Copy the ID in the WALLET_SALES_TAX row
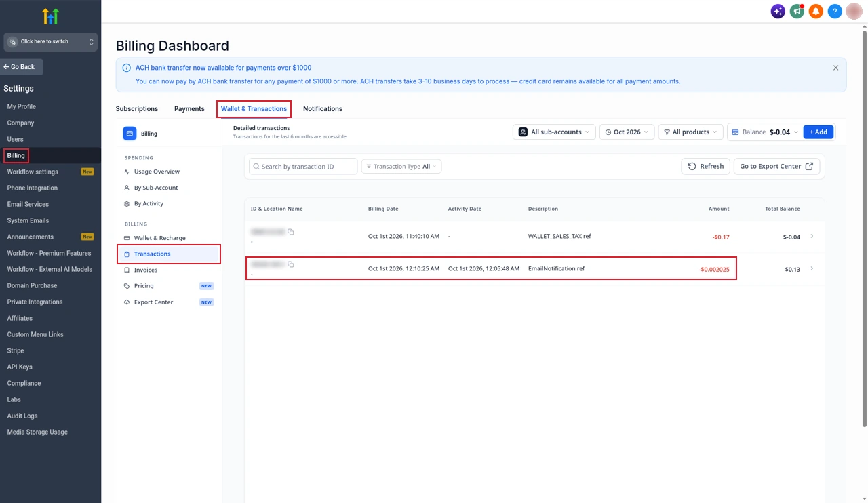This screenshot has height=503, width=868. (x=291, y=232)
